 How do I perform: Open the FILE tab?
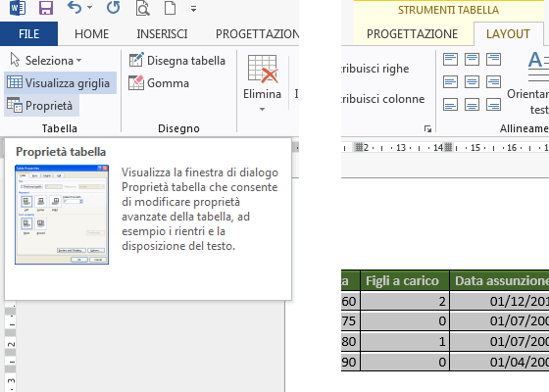29,34
